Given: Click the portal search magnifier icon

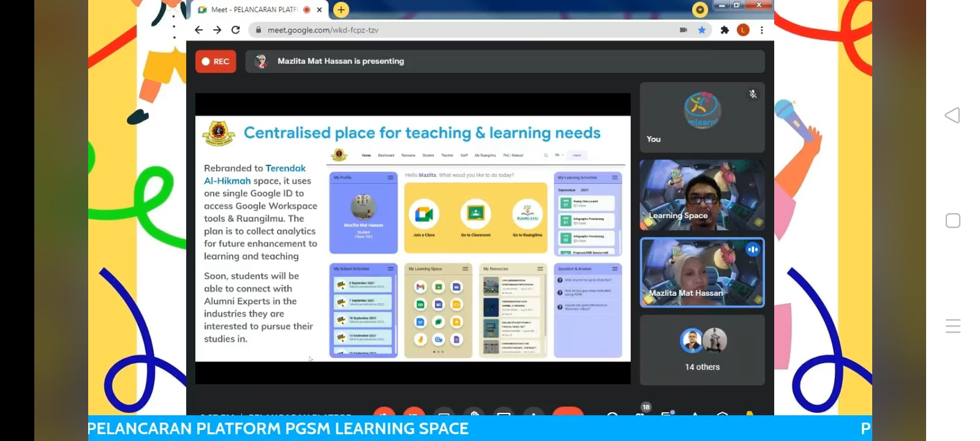Looking at the screenshot, I should click(x=546, y=156).
